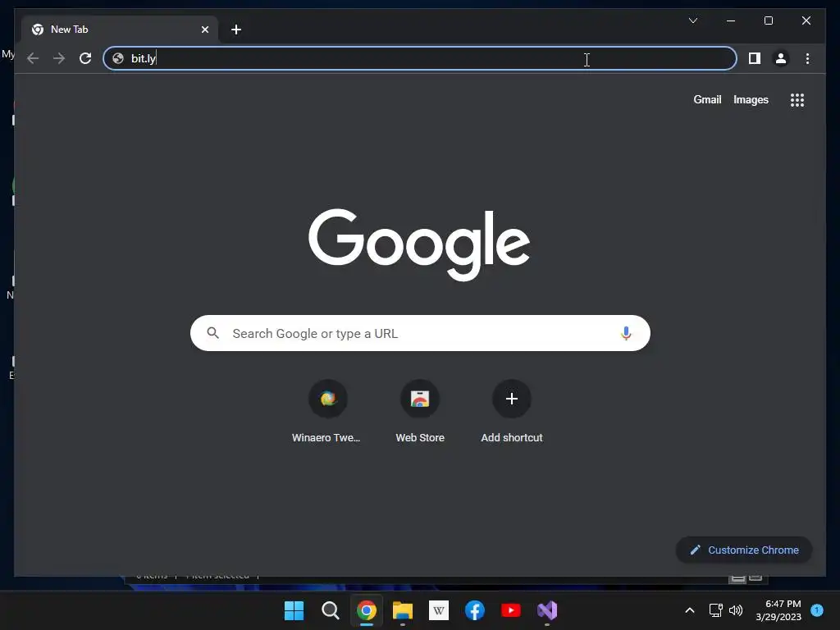Open the Web Store shortcut
This screenshot has width=840, height=630.
tap(420, 412)
